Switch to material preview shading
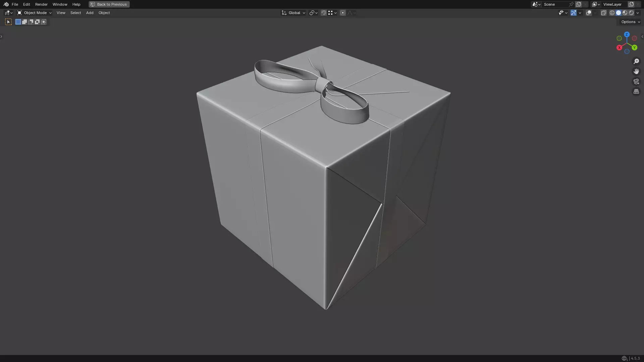This screenshot has width=644, height=362. [625, 13]
